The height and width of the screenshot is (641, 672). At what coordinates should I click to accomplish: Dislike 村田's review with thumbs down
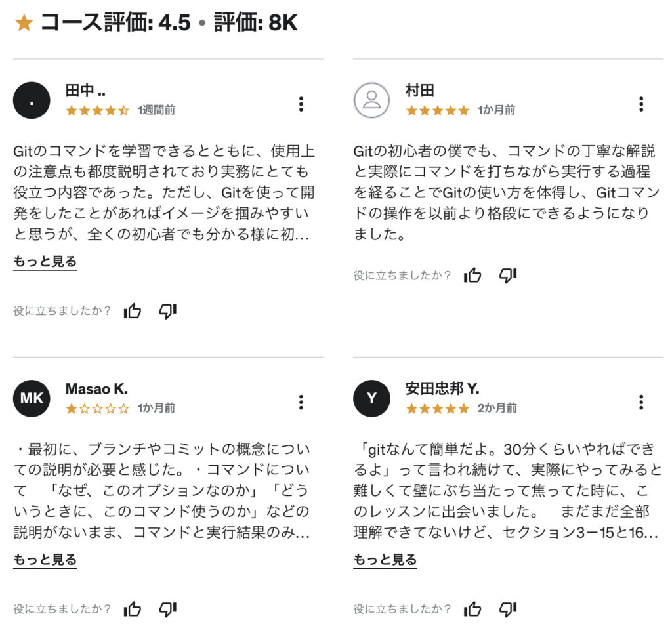coord(508,276)
